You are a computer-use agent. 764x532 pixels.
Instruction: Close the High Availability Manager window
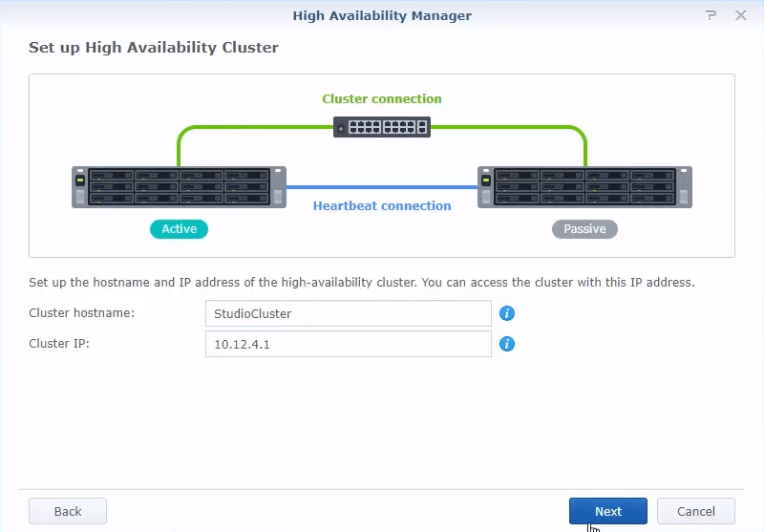click(741, 15)
